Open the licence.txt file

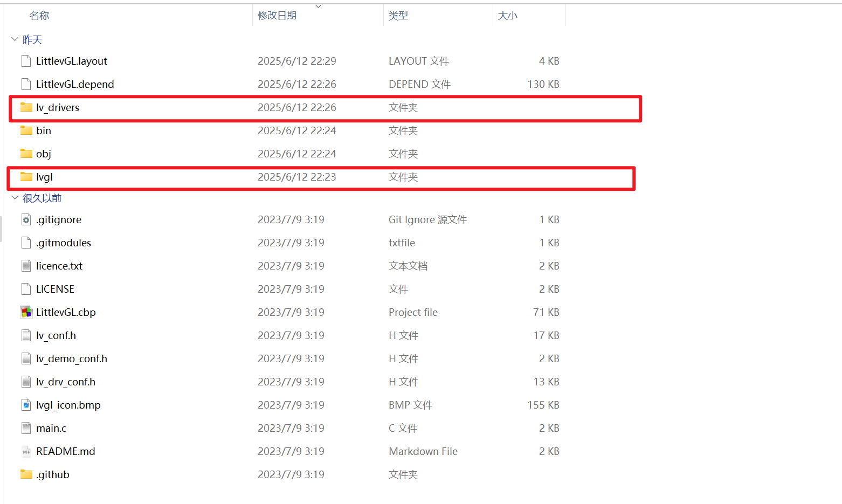pos(59,266)
